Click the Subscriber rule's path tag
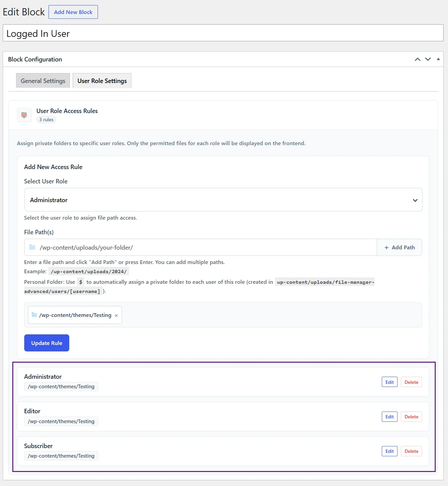Screen dimensions: 448x486 (x=61, y=456)
